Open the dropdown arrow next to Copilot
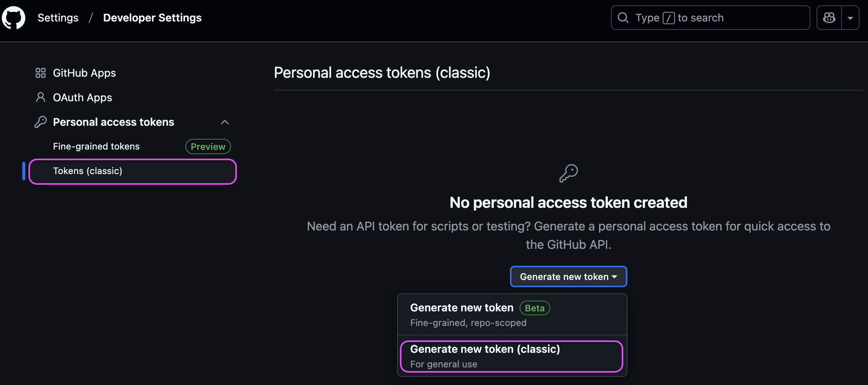Screen dimensions: 868x385 click(x=850, y=18)
